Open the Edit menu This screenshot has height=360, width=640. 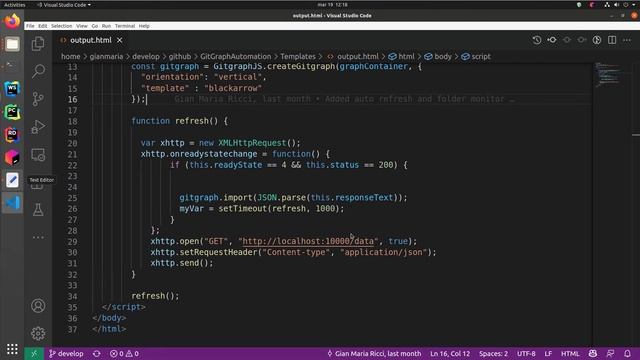coord(42,26)
